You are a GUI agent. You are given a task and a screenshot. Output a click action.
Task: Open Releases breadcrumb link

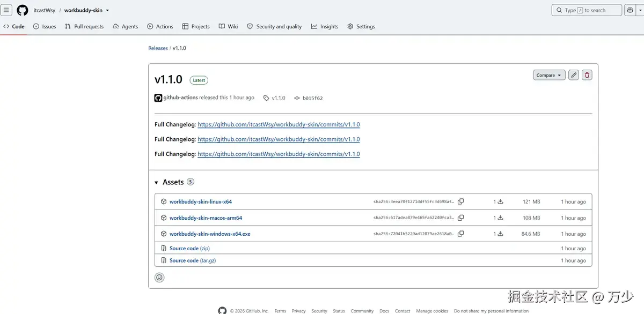(x=158, y=48)
